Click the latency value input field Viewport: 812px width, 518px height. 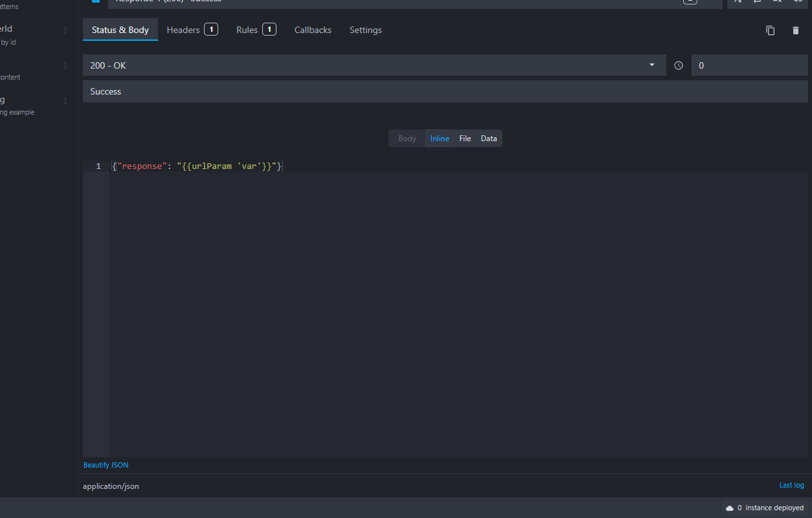pyautogui.click(x=749, y=65)
